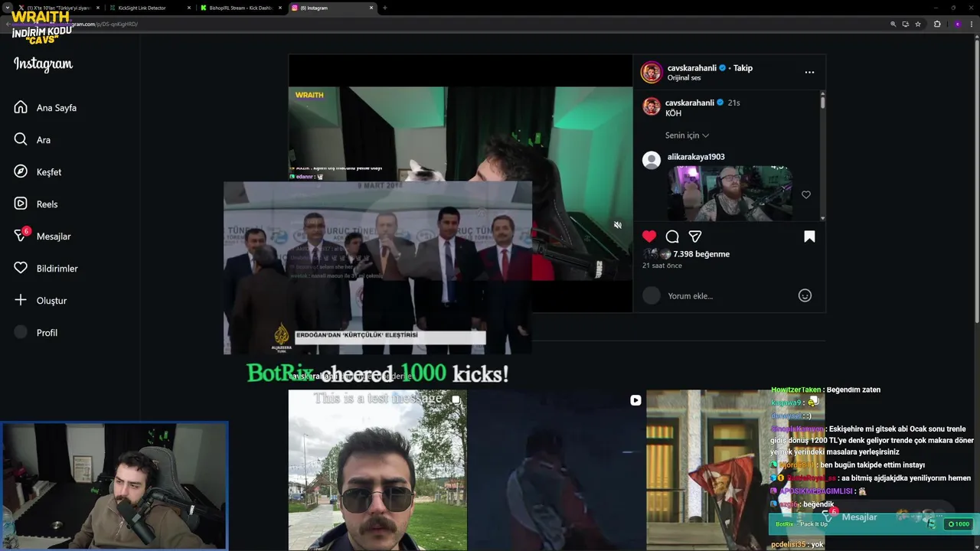Open the tab search dropdown arrow
Screen dimensions: 980x551
[x=7, y=8]
